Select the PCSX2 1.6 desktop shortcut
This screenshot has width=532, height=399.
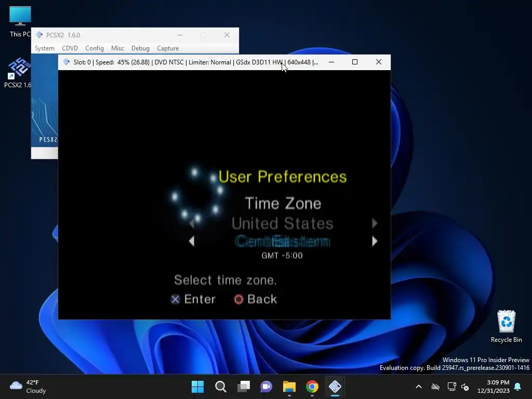click(x=18, y=73)
